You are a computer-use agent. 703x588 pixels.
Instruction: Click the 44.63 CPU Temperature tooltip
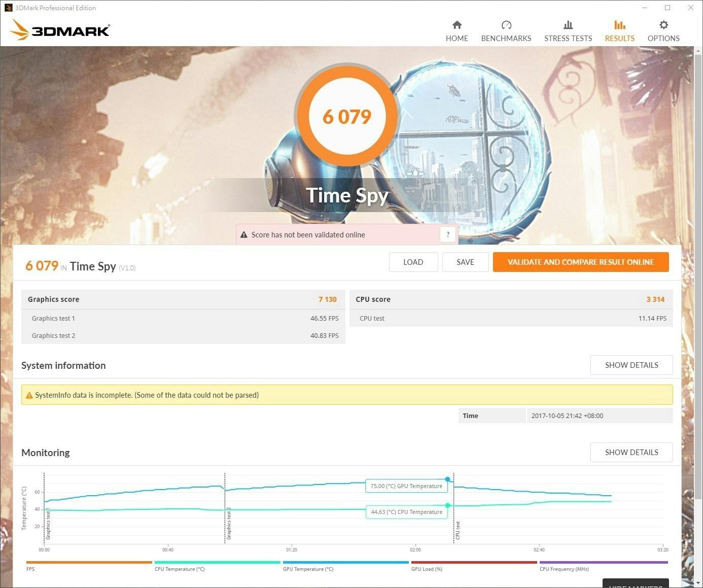coord(407,512)
